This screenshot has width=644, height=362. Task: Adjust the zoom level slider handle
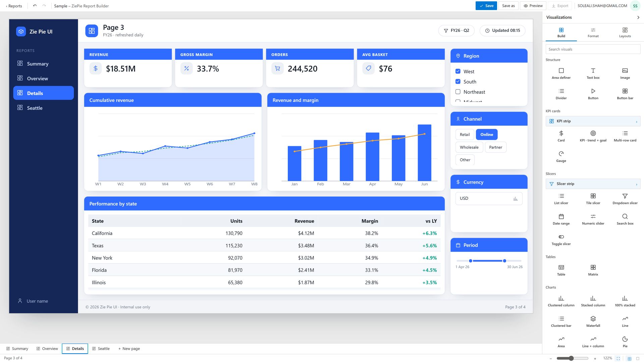coord(571,358)
